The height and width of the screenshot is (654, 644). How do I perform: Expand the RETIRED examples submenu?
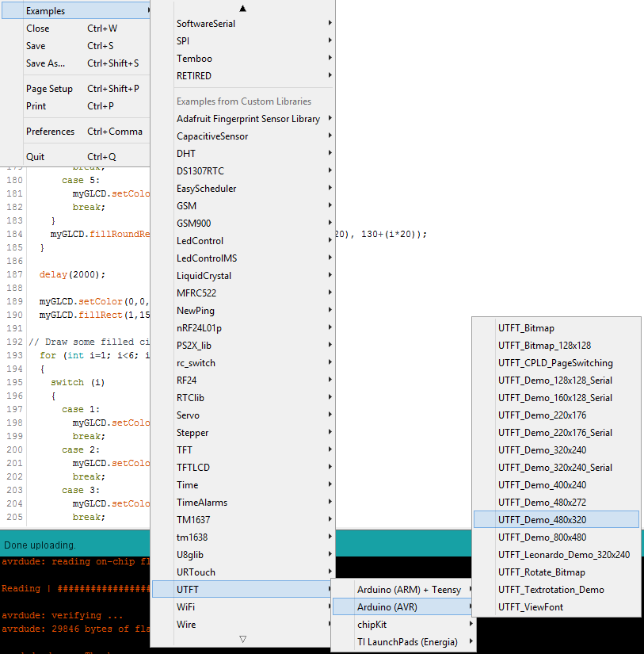[242, 76]
